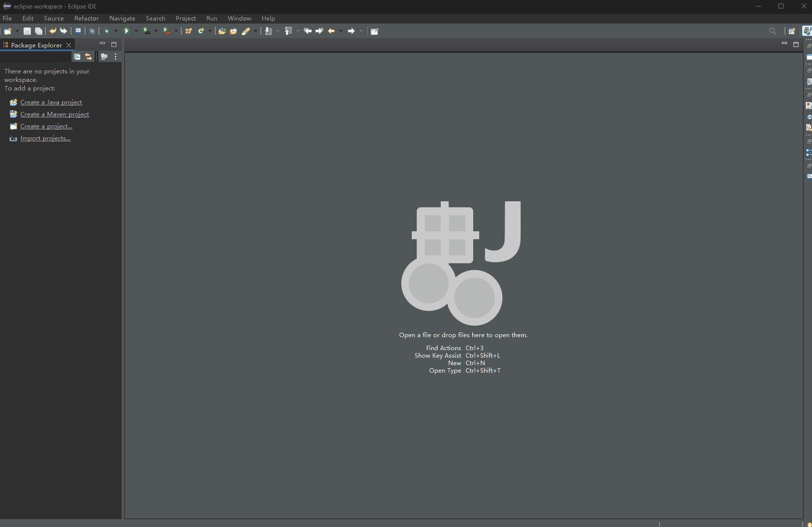This screenshot has width=812, height=527.
Task: Click the Create a Java project link
Action: (x=51, y=102)
